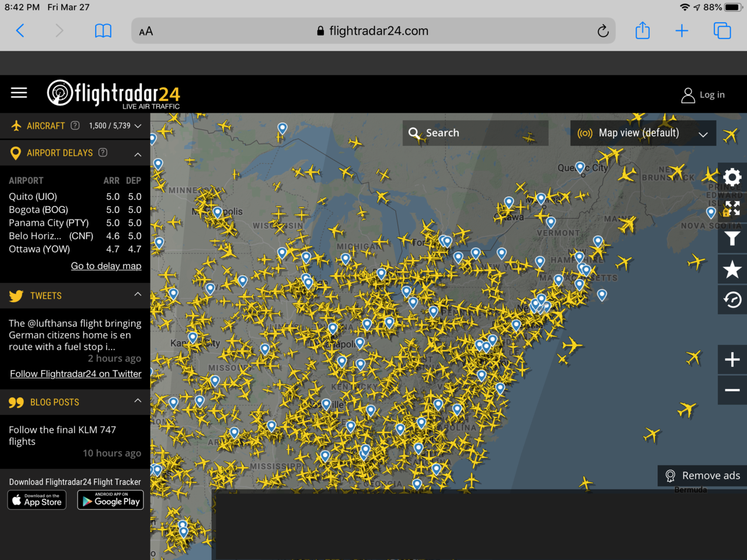Select Belo Horiz... (CNF) delay row
747x560 pixels.
pyautogui.click(x=75, y=236)
